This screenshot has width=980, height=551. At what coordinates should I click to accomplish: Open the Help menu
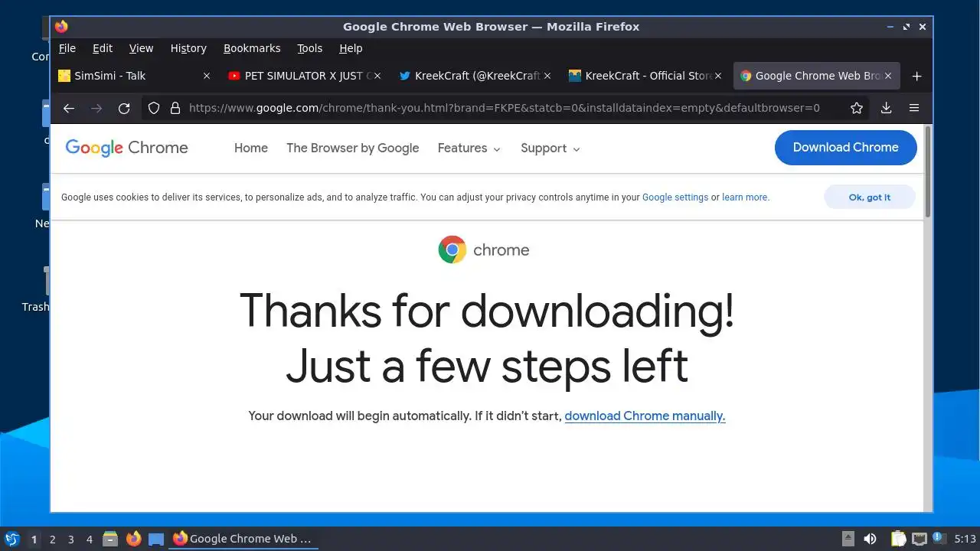pyautogui.click(x=351, y=48)
